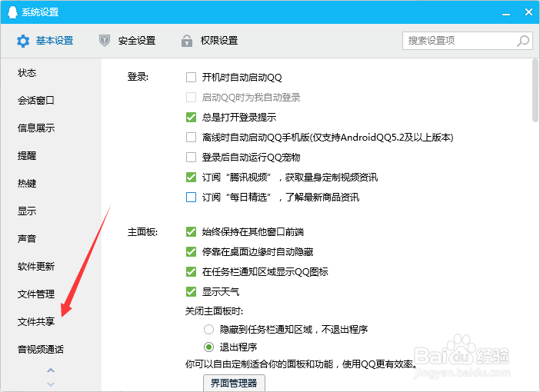Open 热键 settings in sidebar
The height and width of the screenshot is (392, 540).
[27, 183]
